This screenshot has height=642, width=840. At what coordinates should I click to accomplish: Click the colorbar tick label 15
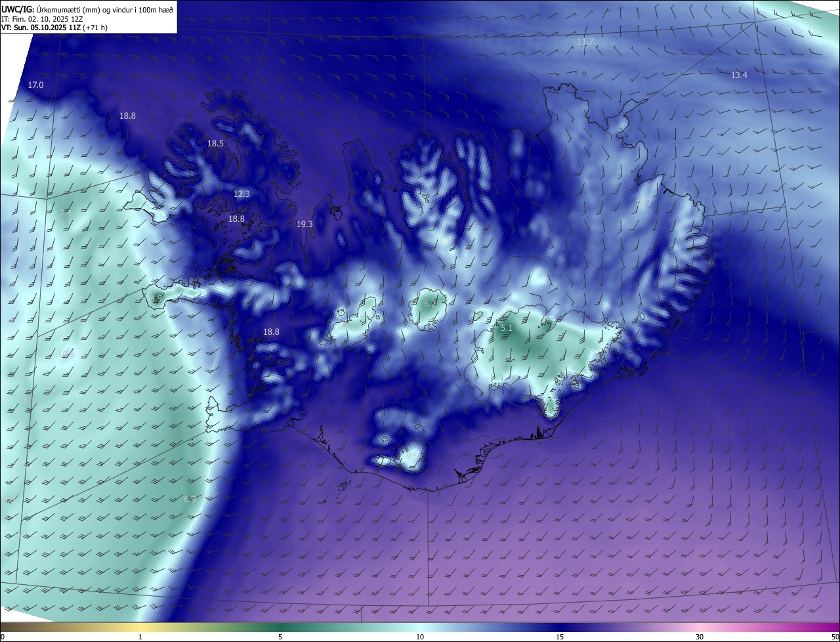(560, 637)
